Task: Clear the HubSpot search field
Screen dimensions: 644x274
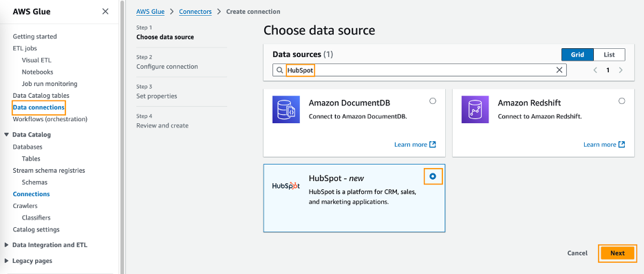Action: (559, 70)
